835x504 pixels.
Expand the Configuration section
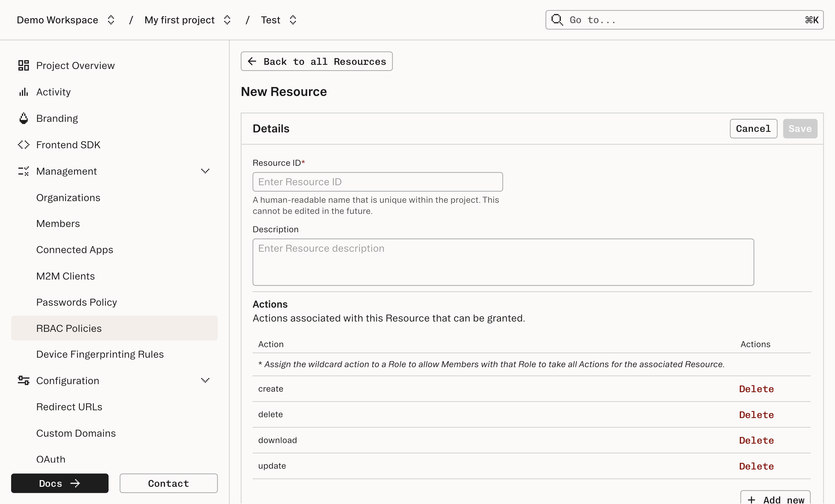coord(205,381)
